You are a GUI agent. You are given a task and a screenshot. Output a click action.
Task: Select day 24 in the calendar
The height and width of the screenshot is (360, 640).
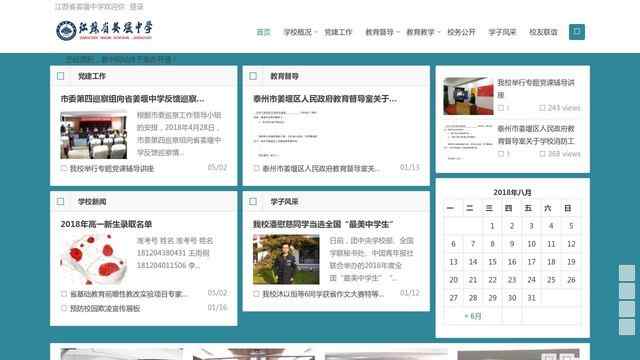pyautogui.click(x=531, y=280)
